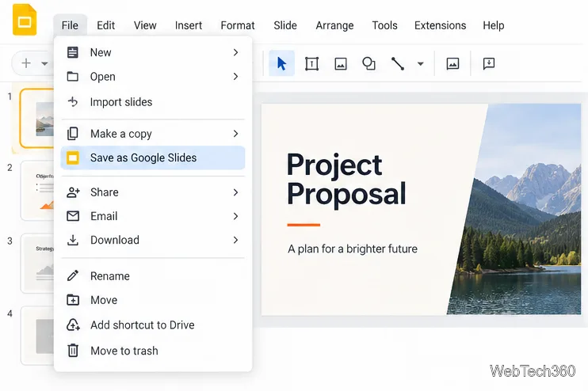Choose Download label in File menu
588x391 pixels.
(x=115, y=240)
